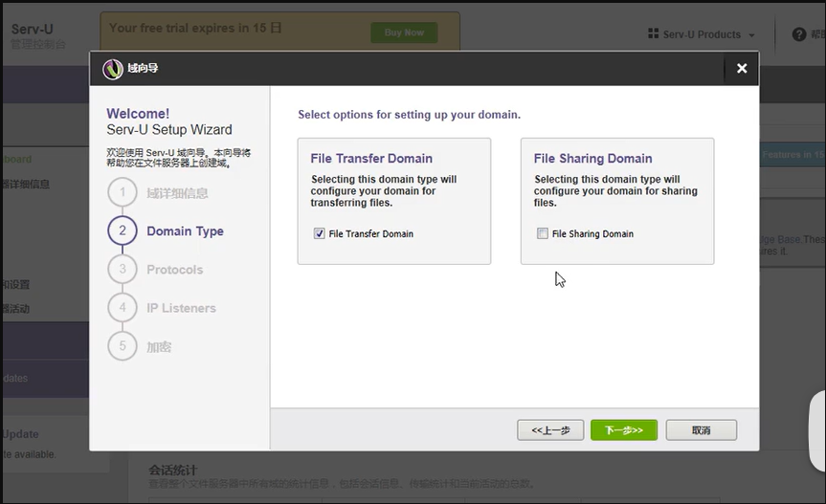Select step 4 circle IP Listeners
The width and height of the screenshot is (826, 504).
(123, 308)
